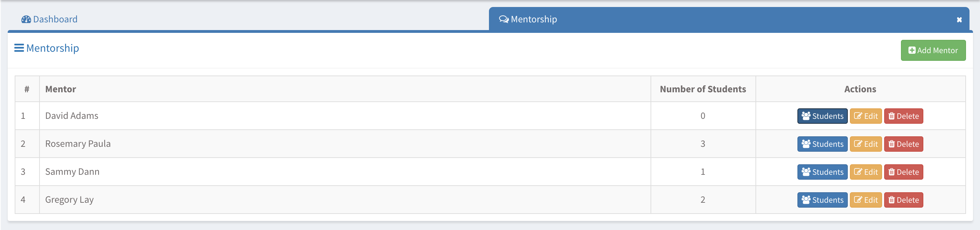Viewport: 980px width, 230px height.
Task: Open Students list for Sammy Dann
Action: [x=822, y=172]
